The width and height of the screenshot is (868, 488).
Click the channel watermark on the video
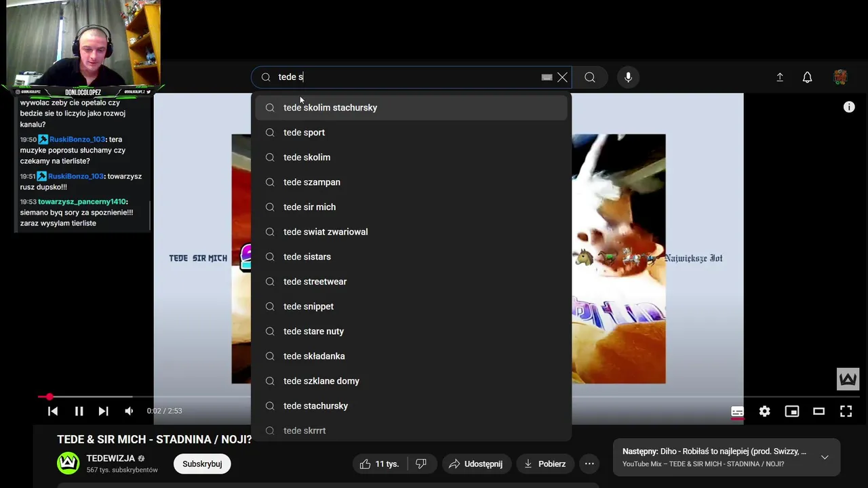[x=848, y=379]
